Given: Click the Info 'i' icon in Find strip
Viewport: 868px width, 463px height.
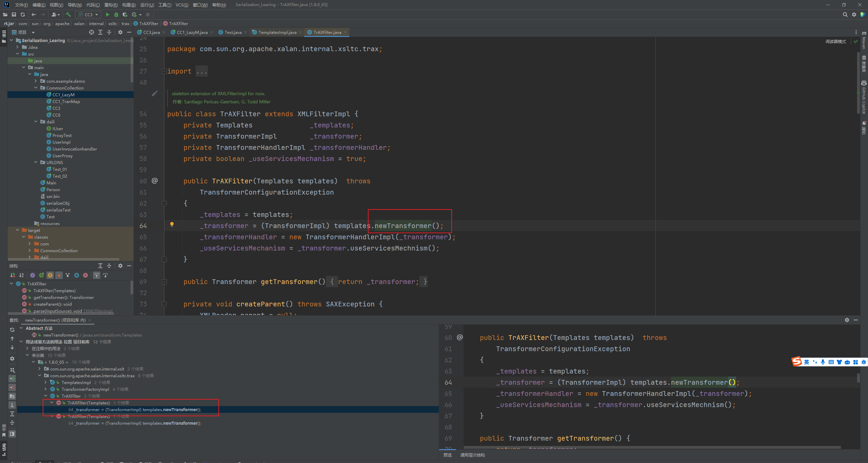Looking at the screenshot, I should coord(12,405).
